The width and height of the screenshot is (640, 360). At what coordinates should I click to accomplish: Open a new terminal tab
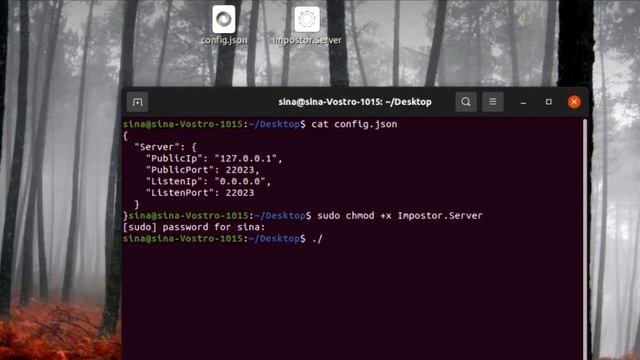tap(138, 102)
